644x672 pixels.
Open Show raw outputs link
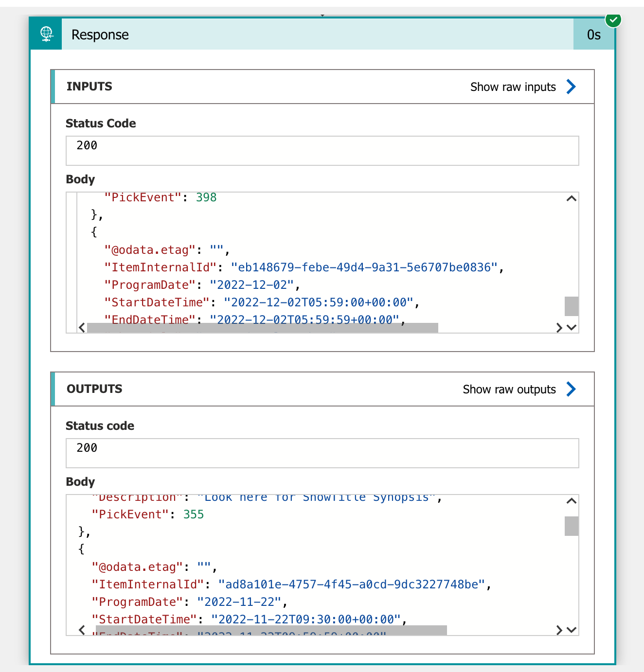[509, 389]
